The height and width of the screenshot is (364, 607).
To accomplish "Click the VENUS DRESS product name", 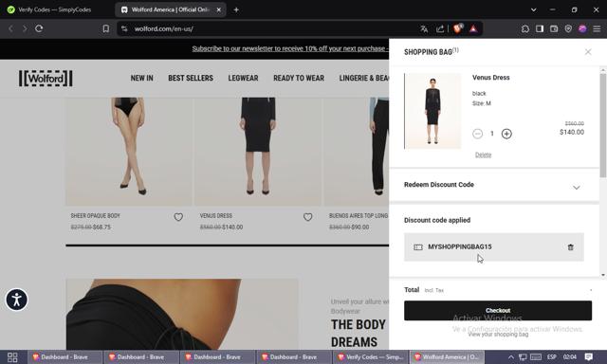I will pos(216,216).
